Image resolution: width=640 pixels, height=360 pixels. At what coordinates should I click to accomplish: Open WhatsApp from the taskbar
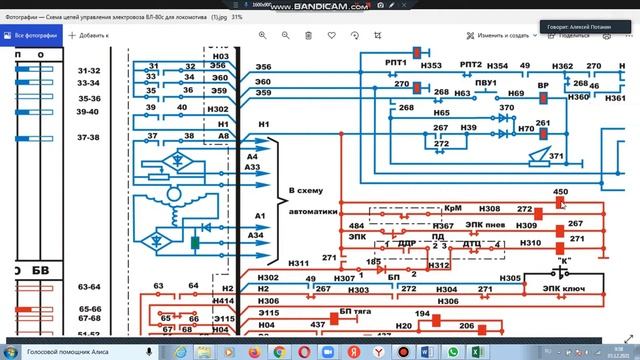click(453, 352)
